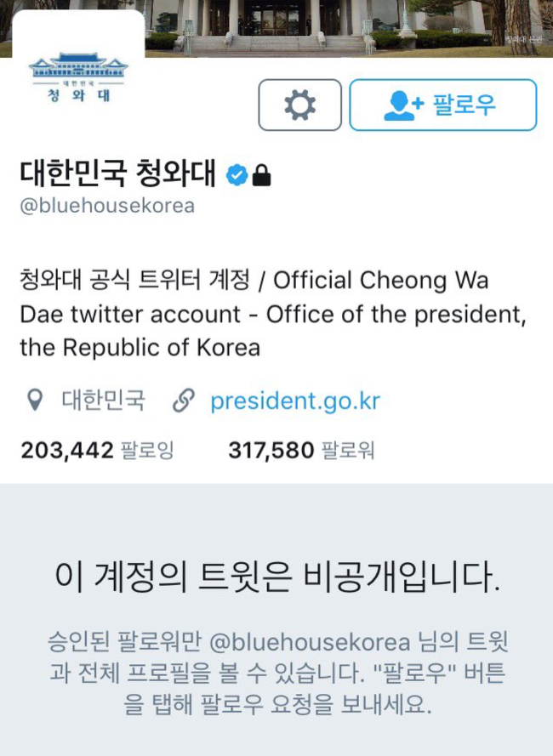Click the 팔로잉 label text
Image resolution: width=553 pixels, height=756 pixels.
click(x=147, y=451)
